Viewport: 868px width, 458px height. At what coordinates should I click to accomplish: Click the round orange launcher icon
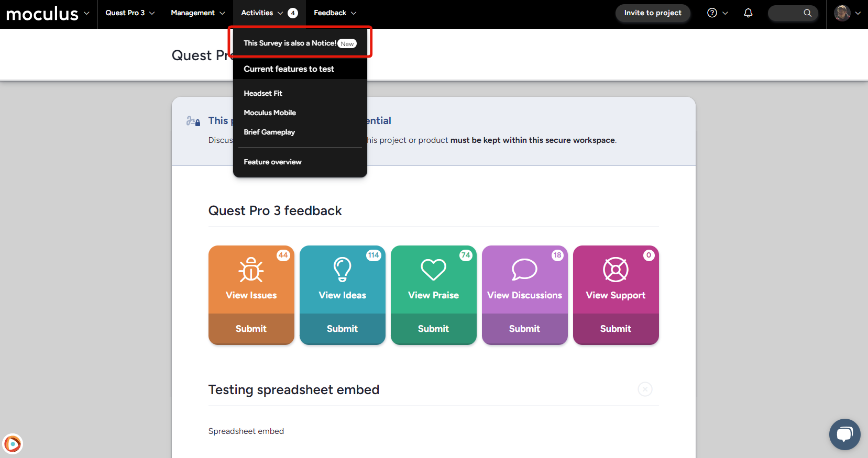13,444
